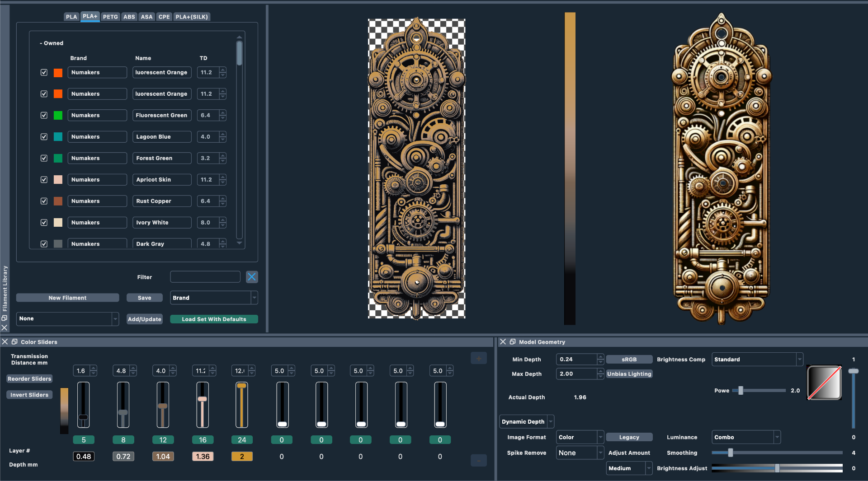The height and width of the screenshot is (481, 868).
Task: Open the Brightness Comp Standard dropdown
Action: pyautogui.click(x=757, y=360)
